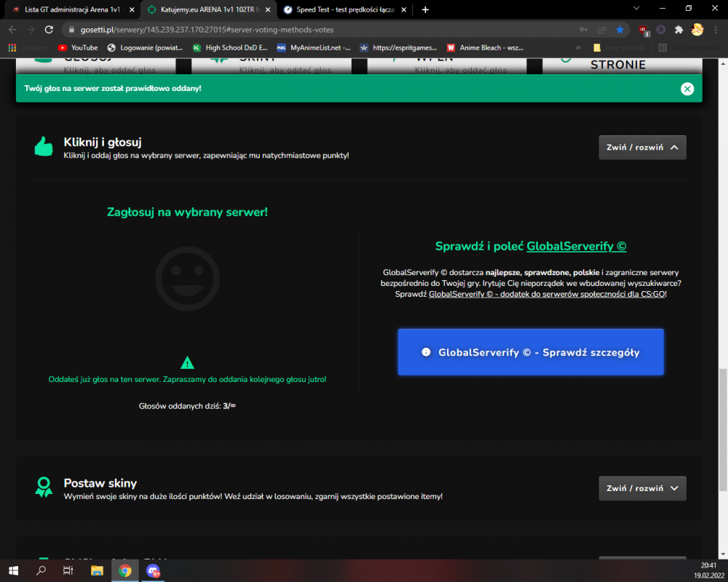Dismiss the green vote success notification

(687, 89)
